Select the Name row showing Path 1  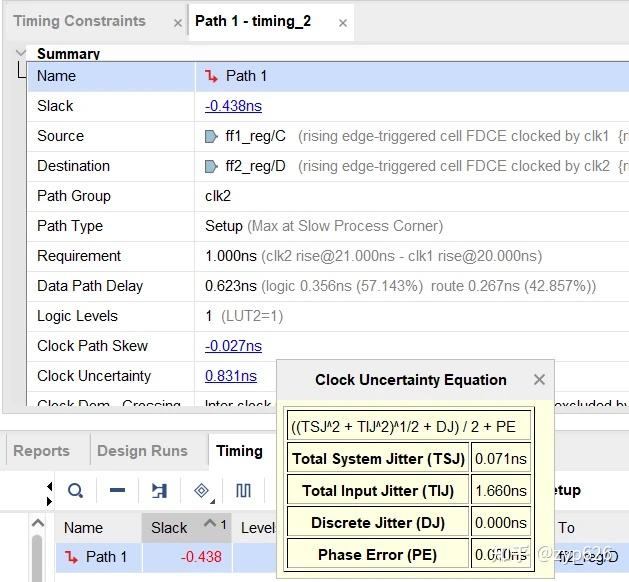pos(328,76)
